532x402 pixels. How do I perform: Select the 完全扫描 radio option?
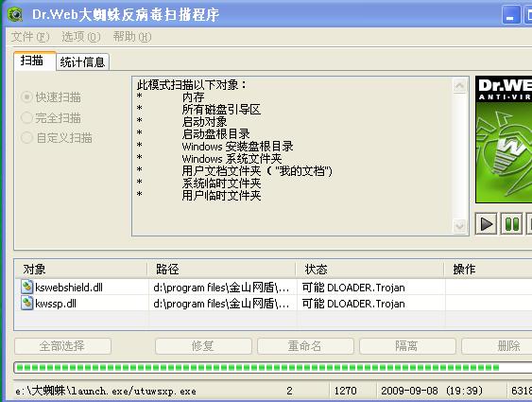tap(51, 118)
